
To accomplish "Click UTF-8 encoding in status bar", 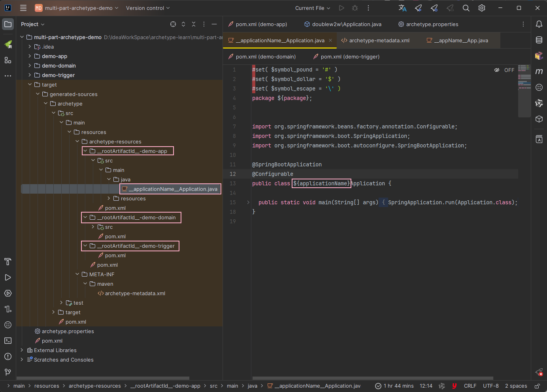I will pyautogui.click(x=490, y=386).
